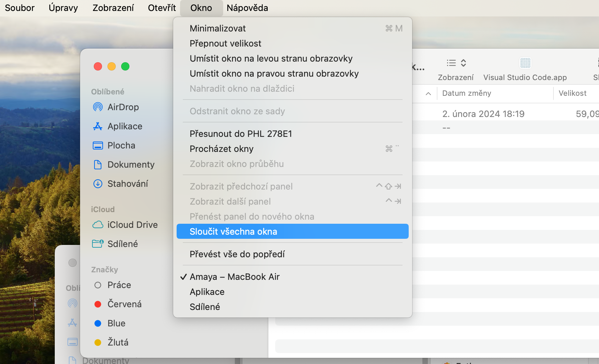Click the AirDrop icon in the background window
599x364 pixels.
click(73, 303)
